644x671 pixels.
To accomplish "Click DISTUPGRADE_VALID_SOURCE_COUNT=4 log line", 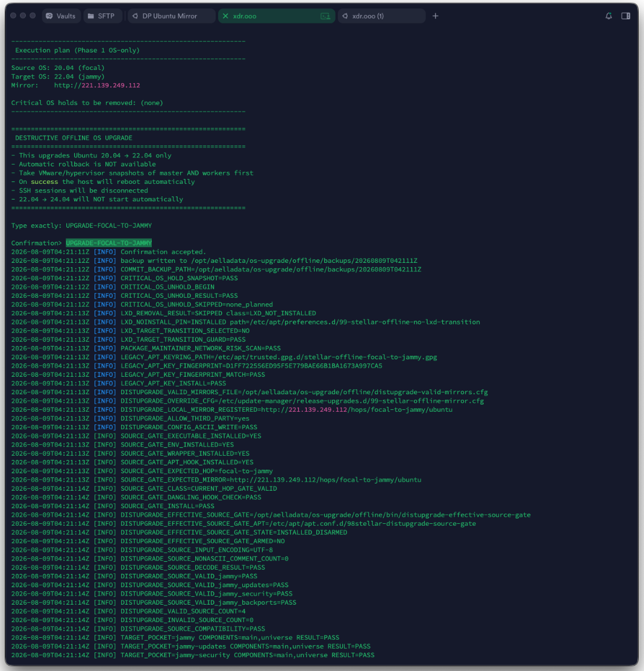I will click(128, 611).
